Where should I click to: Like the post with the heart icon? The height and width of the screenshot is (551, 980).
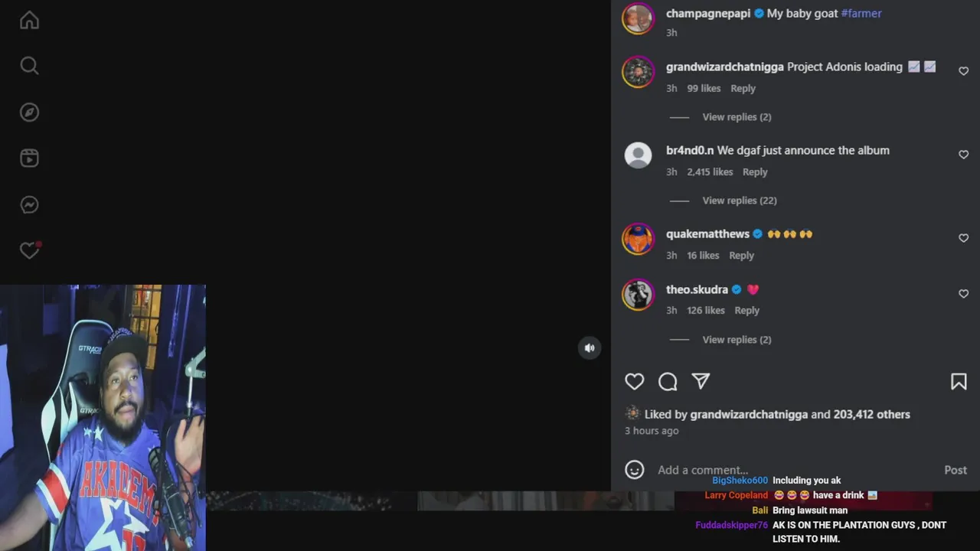point(635,381)
